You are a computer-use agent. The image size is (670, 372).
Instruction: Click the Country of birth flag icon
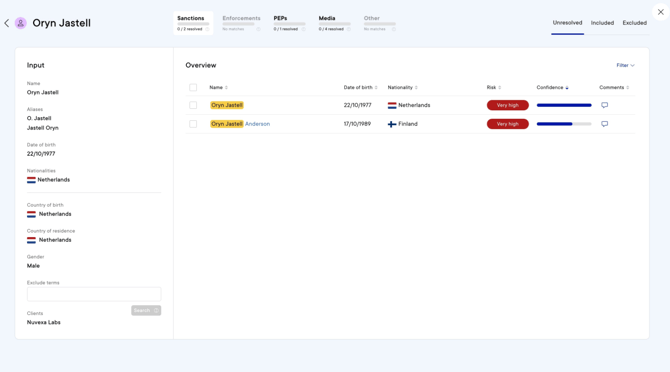click(31, 214)
